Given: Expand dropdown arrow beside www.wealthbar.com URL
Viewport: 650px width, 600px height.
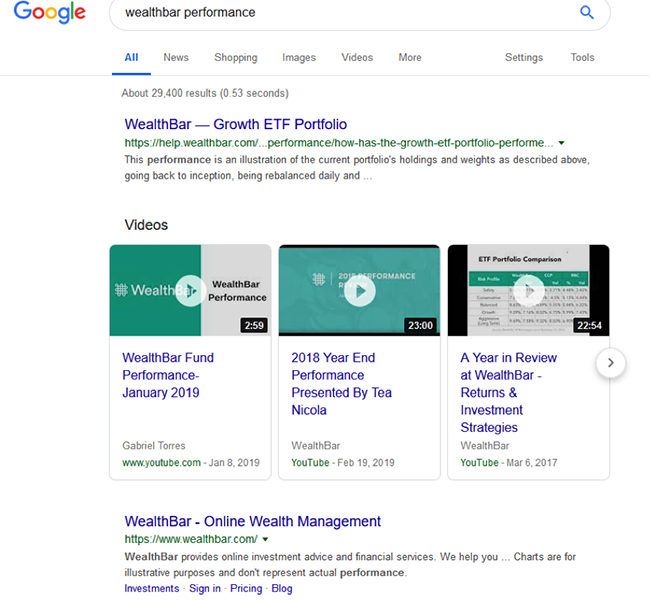Looking at the screenshot, I should click(x=265, y=539).
